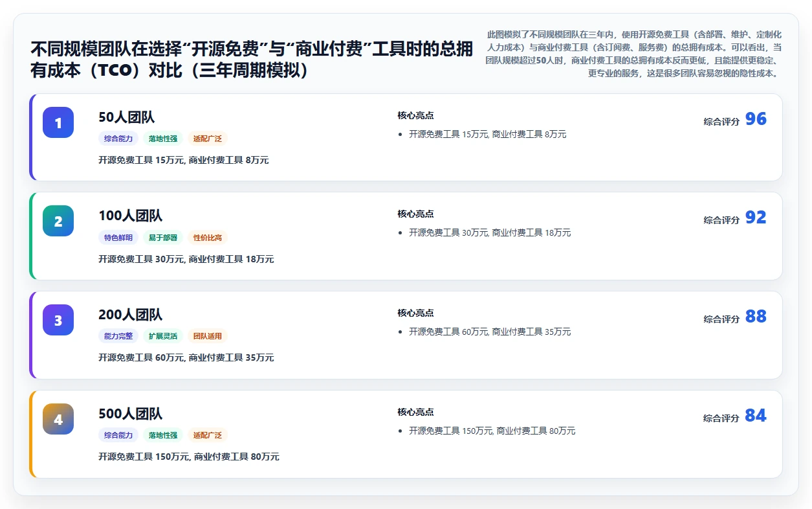Click the 扩展灵活 tag
This screenshot has height=509, width=812.
coord(163,336)
